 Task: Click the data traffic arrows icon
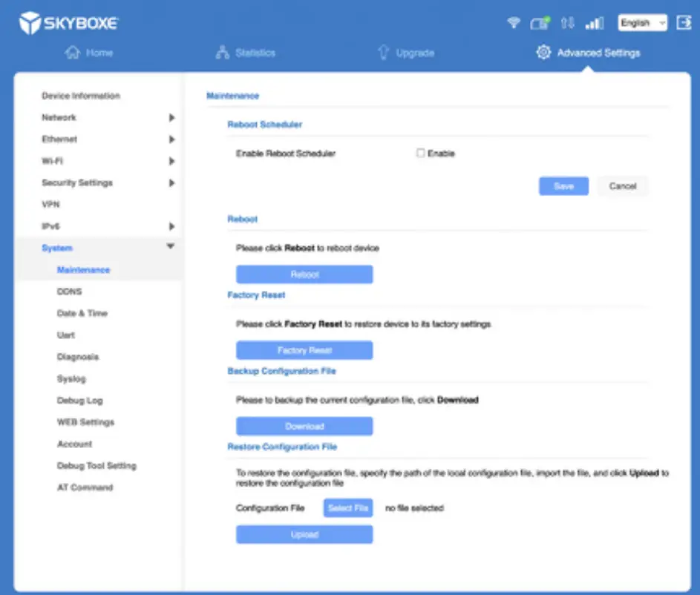point(567,22)
